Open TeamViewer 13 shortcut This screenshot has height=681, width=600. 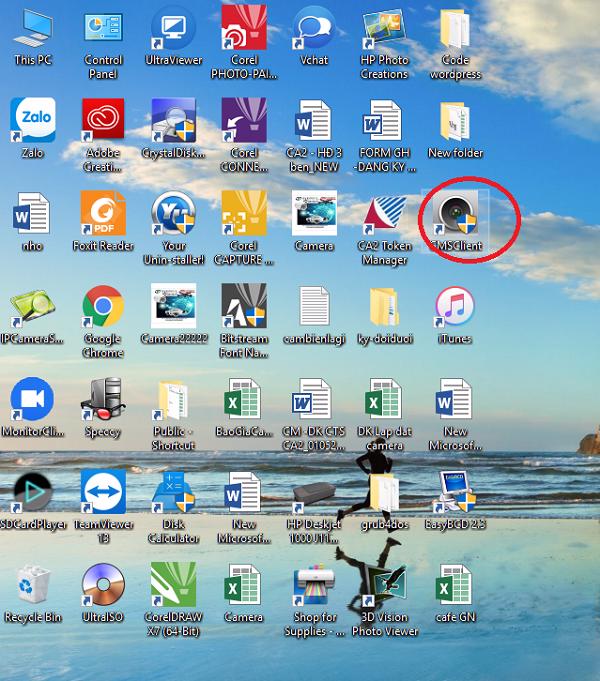(103, 491)
